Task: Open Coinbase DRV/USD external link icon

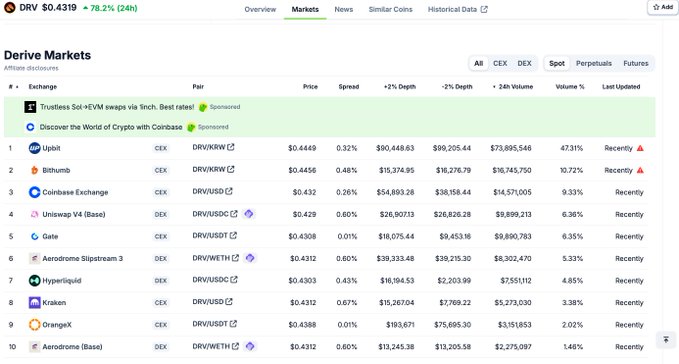Action: coord(229,191)
